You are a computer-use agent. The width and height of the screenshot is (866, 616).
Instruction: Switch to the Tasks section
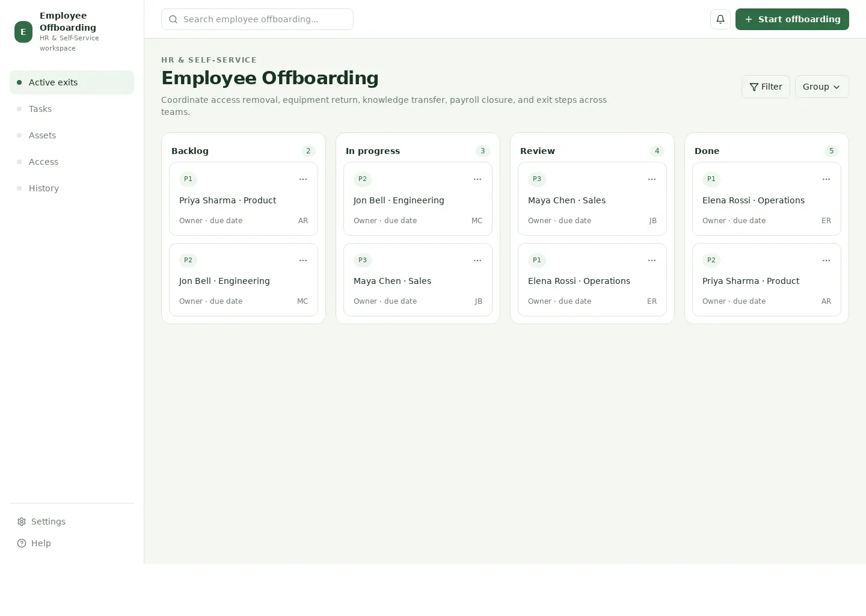(72, 109)
